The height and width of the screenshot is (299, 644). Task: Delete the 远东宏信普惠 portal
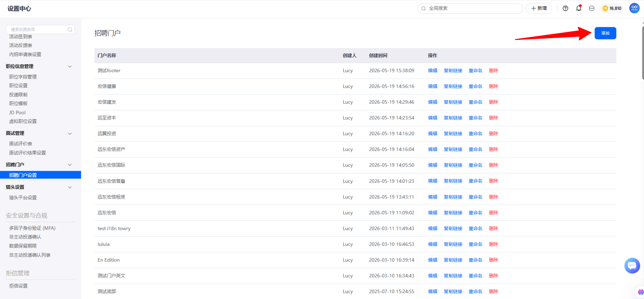tap(493, 181)
